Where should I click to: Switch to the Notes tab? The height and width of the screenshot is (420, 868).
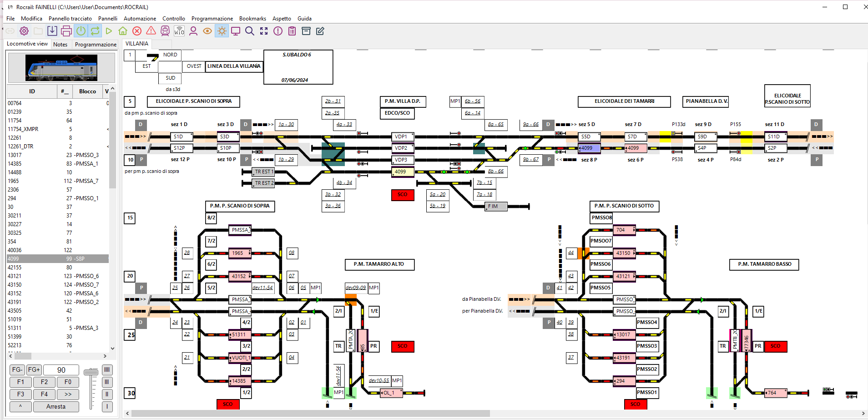tap(60, 45)
